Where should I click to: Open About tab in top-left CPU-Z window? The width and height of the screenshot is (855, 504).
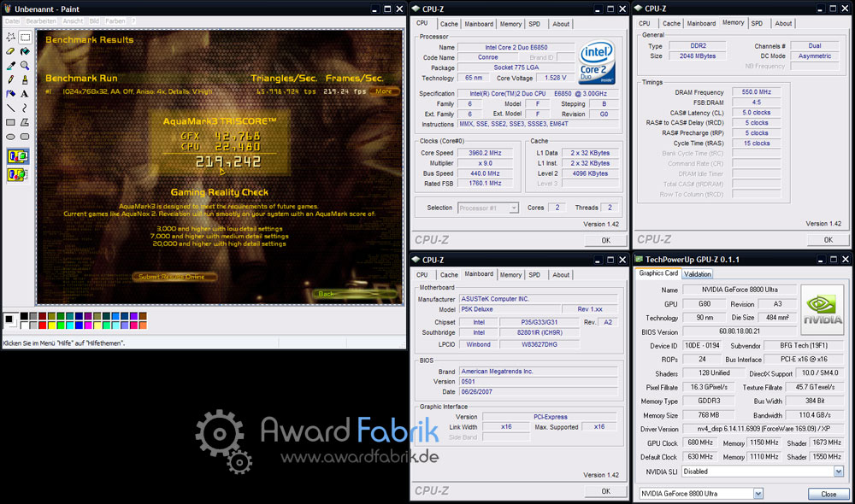click(561, 24)
